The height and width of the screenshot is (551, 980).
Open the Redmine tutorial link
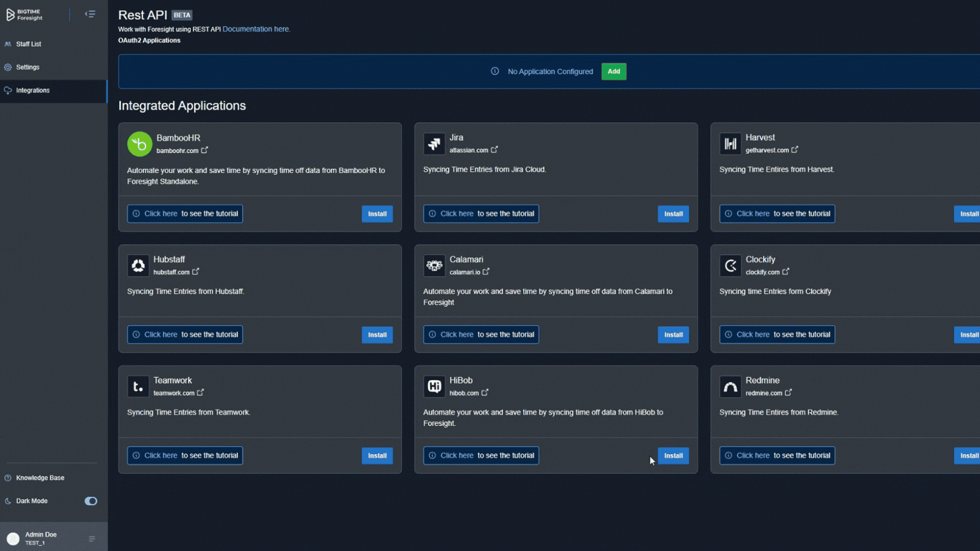(x=777, y=455)
